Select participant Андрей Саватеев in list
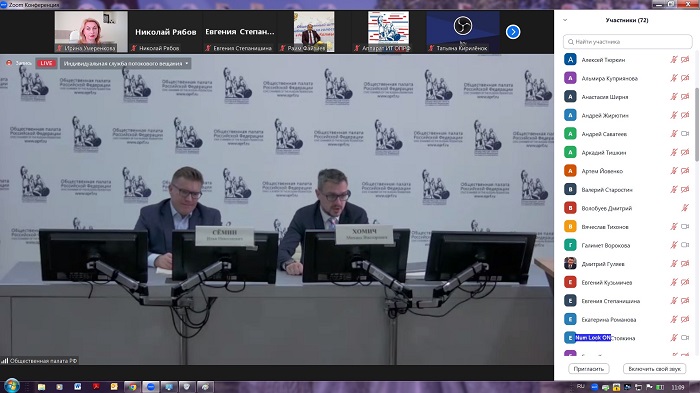 click(x=627, y=134)
